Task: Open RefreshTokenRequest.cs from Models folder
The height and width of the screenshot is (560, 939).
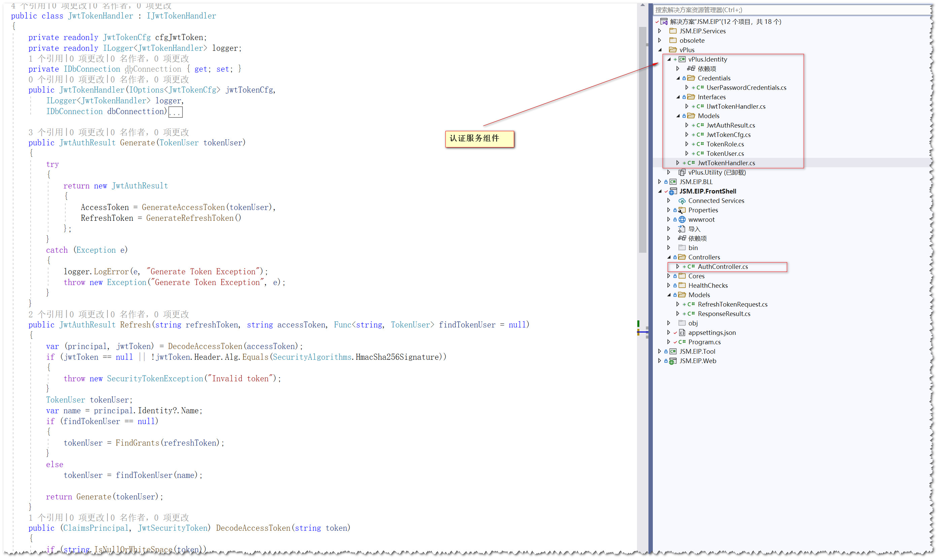Action: (732, 305)
